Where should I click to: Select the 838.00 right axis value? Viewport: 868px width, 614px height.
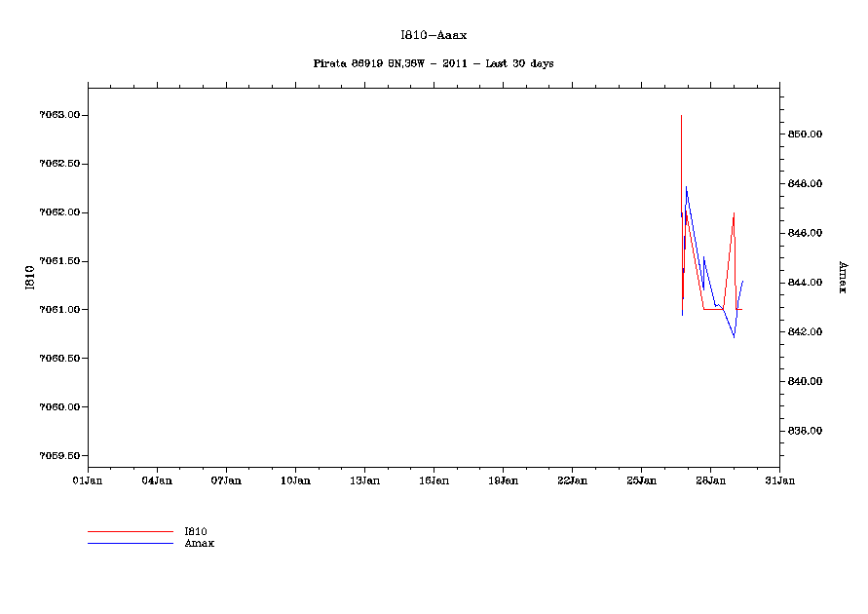806,431
